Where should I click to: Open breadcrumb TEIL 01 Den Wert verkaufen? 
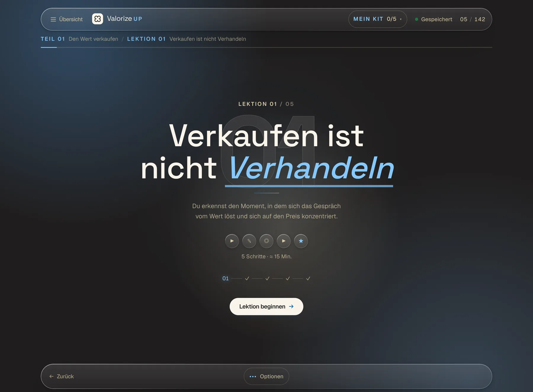pyautogui.click(x=79, y=39)
